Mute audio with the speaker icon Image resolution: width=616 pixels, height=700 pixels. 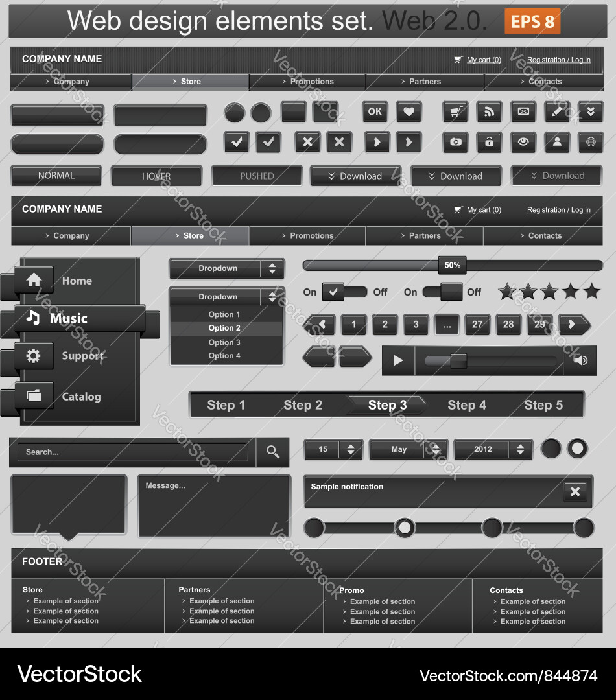pos(580,360)
